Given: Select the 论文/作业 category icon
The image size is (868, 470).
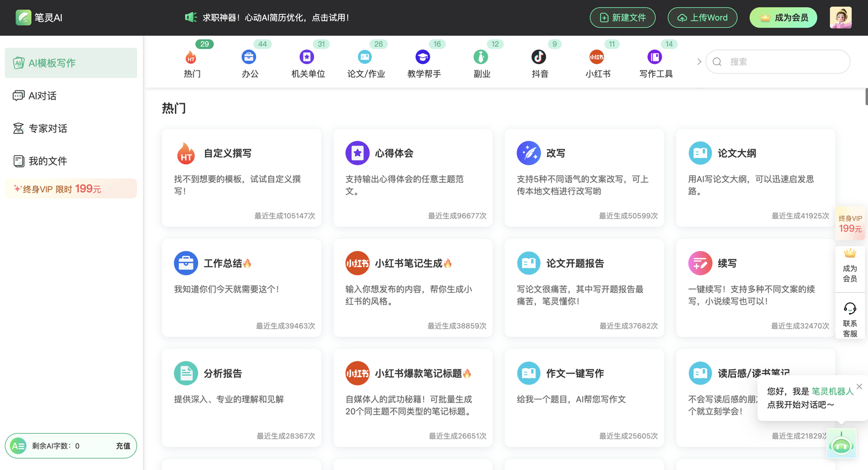Looking at the screenshot, I should [365, 57].
